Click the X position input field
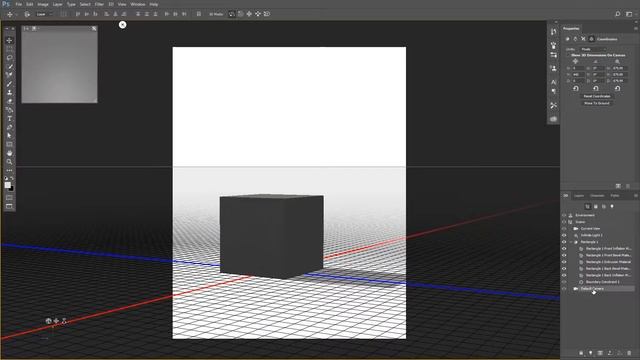The image size is (640, 360). [x=578, y=68]
